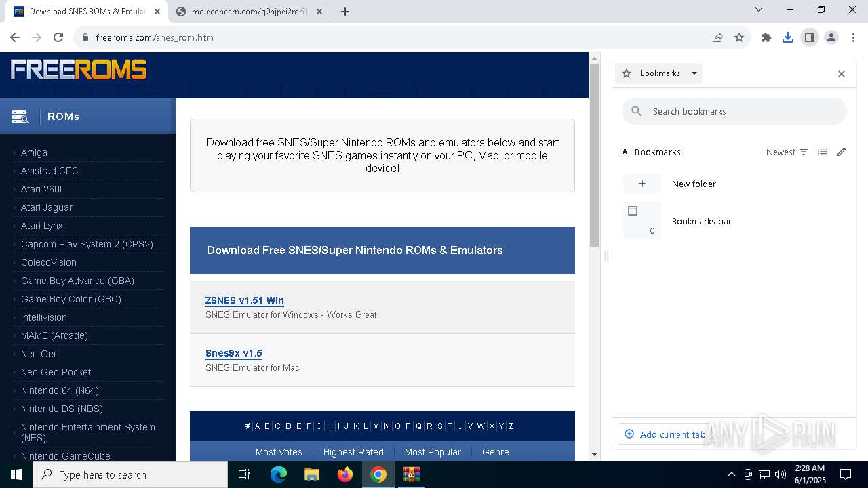Open the Newest sort dropdown
The height and width of the screenshot is (488, 868).
click(787, 152)
